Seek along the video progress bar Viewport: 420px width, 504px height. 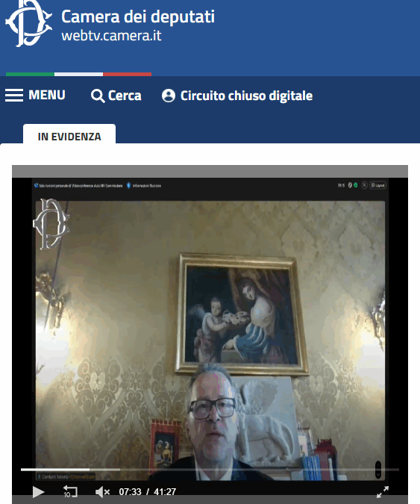click(210, 470)
